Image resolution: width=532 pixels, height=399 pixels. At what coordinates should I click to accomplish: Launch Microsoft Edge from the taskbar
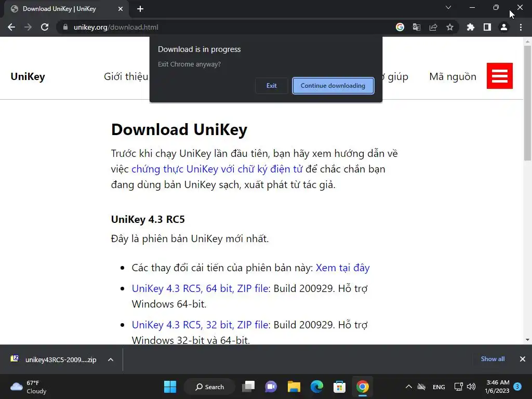(x=316, y=387)
